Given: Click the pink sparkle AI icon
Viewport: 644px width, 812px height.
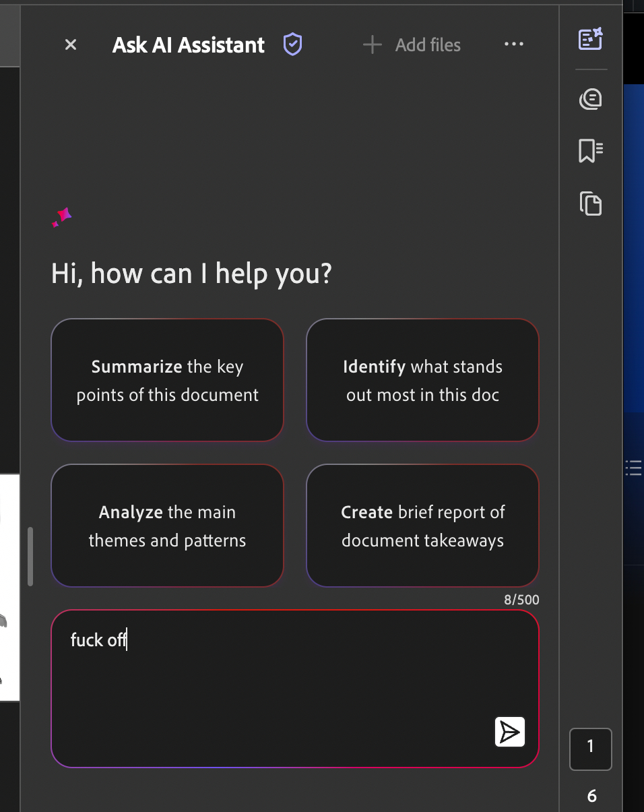Looking at the screenshot, I should pos(62,217).
